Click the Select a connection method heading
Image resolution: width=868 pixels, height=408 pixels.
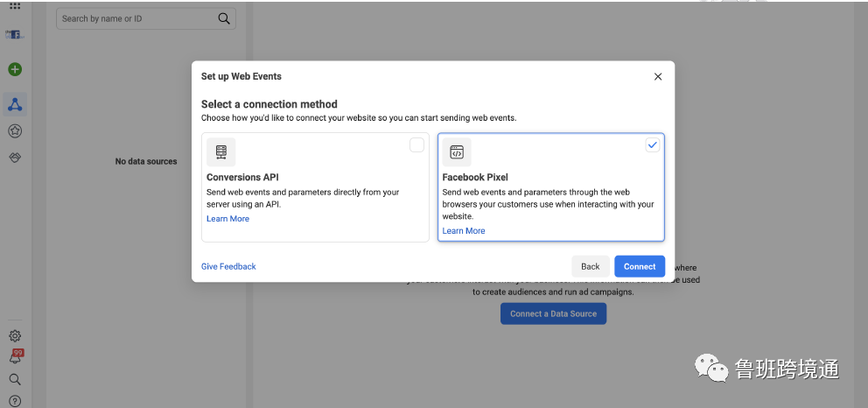[x=269, y=104]
